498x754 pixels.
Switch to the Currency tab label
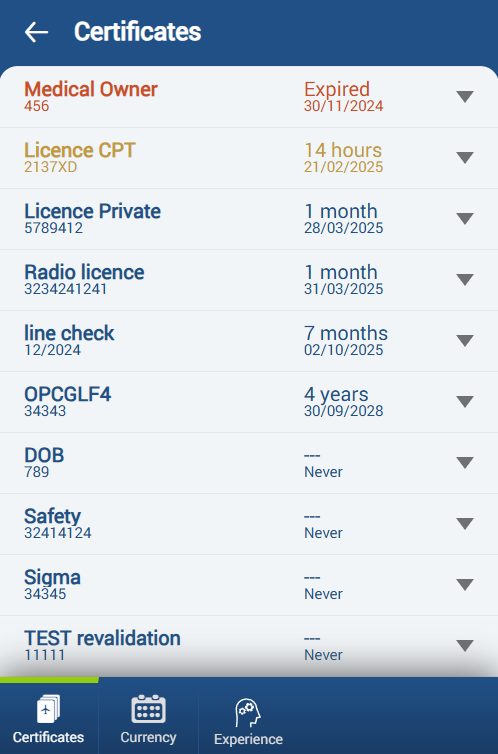(x=149, y=738)
